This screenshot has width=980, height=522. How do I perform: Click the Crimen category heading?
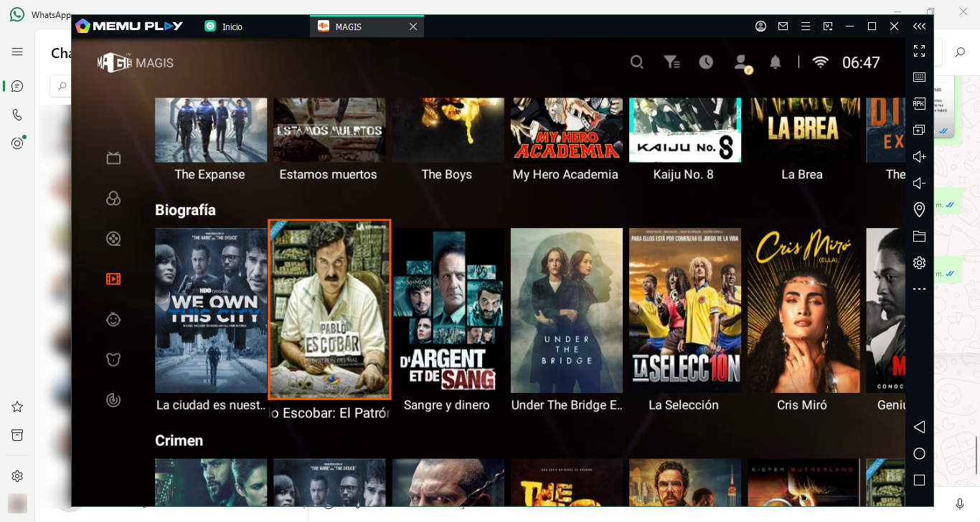[x=179, y=440]
